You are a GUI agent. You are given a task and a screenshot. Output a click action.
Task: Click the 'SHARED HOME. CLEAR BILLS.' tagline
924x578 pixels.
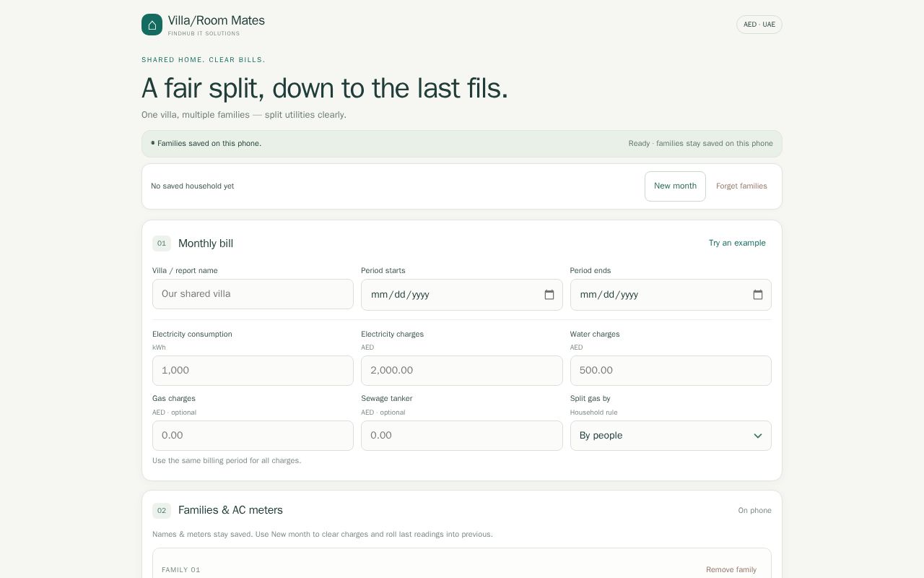coord(204,60)
